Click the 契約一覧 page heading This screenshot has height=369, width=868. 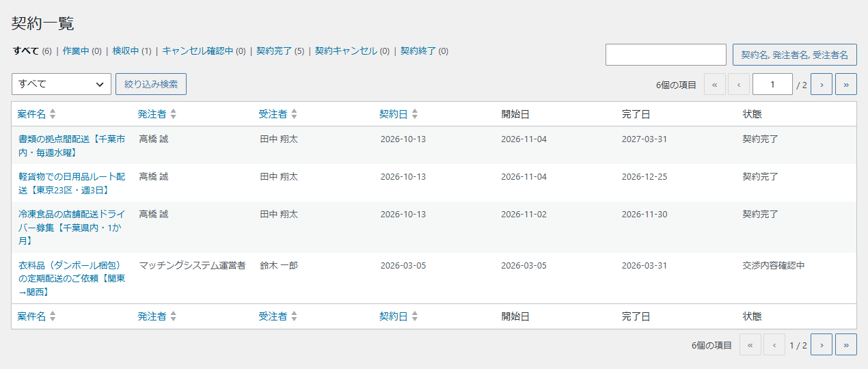[x=43, y=23]
